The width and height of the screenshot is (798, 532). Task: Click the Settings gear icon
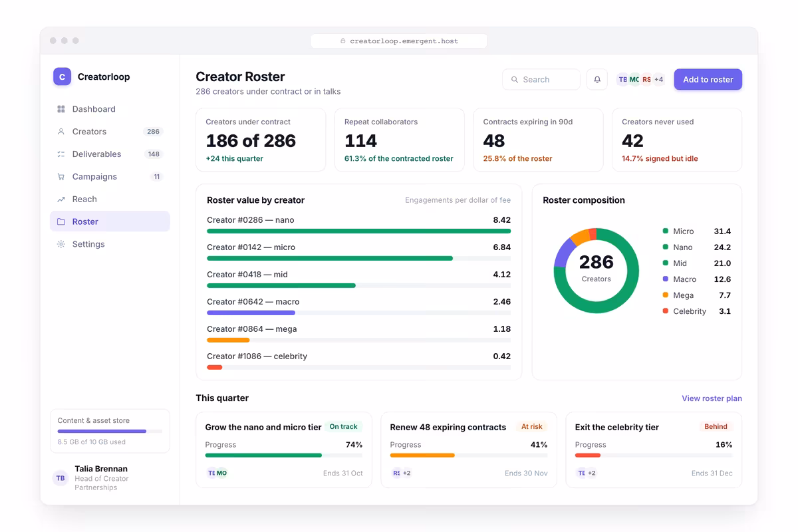tap(61, 245)
